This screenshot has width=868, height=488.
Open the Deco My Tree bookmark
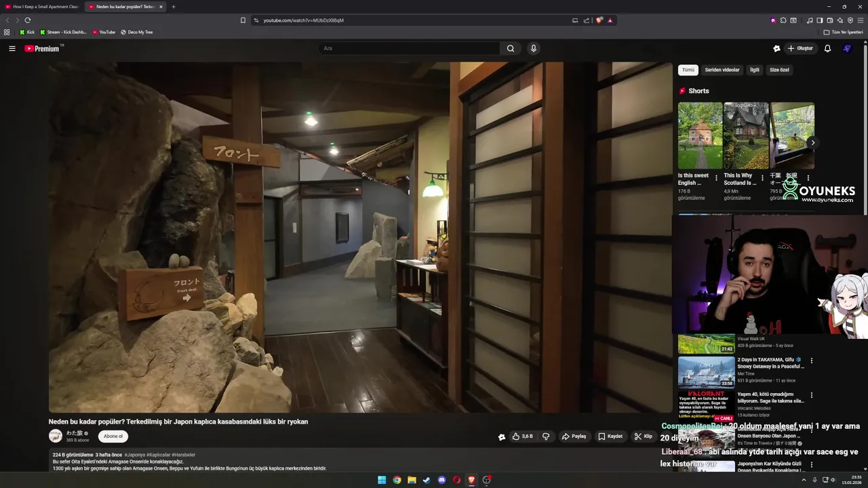137,32
